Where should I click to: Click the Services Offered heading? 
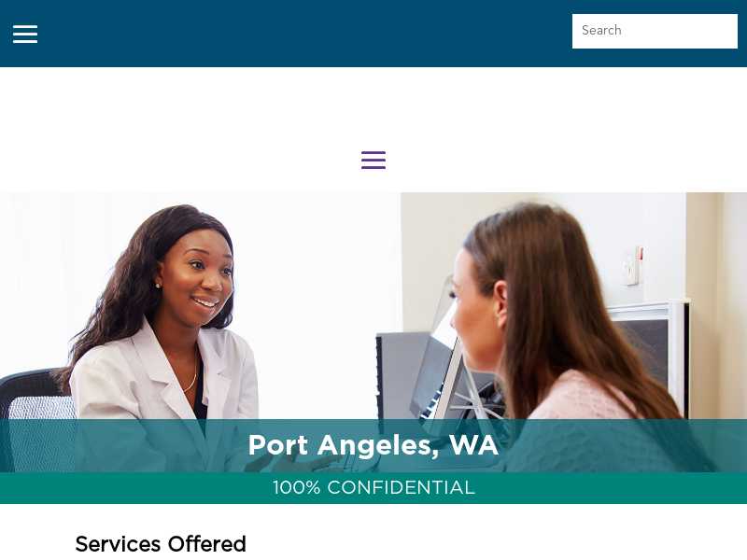point(161,544)
